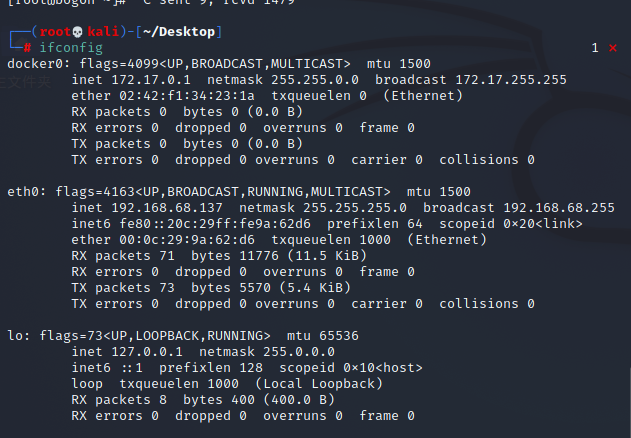631x438 pixels.
Task: Click the netmask "255.0.0.0"
Action: (x=299, y=352)
